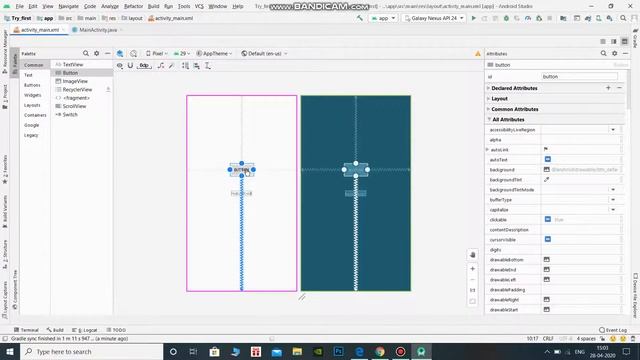Open the accessibilityLiveRegion dropdown
This screenshot has width=640, height=360.
point(613,130)
